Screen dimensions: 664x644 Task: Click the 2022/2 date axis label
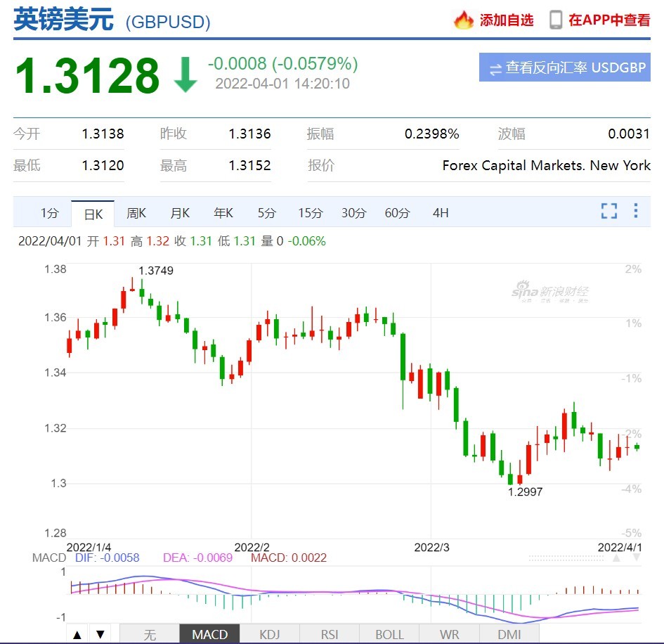(252, 548)
